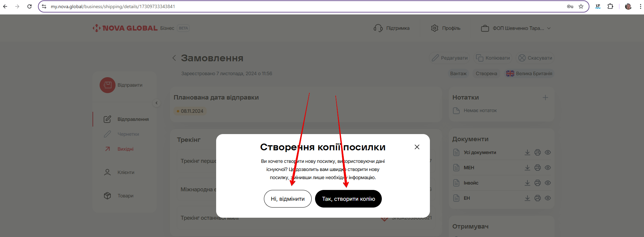Expand ФОП Шевченко account dropdown
The width and height of the screenshot is (644, 237).
pyautogui.click(x=516, y=28)
